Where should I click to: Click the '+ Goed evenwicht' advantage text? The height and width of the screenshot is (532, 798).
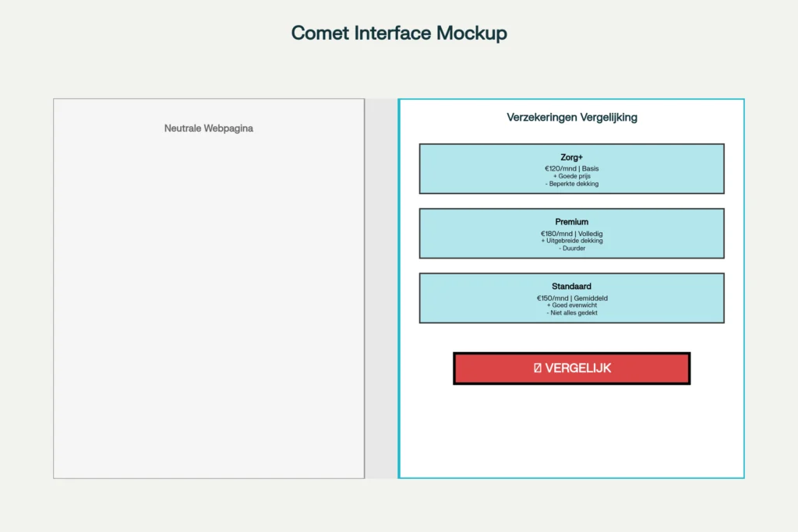[x=571, y=305]
